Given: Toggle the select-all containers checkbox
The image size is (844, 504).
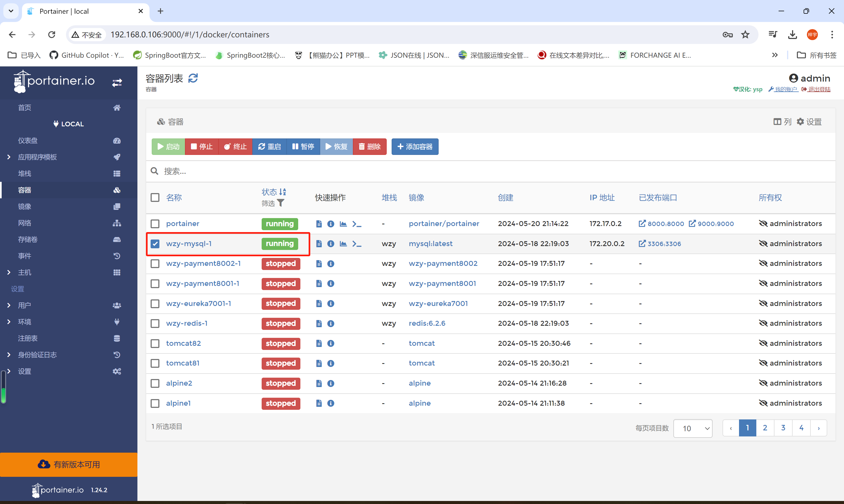Looking at the screenshot, I should coord(155,198).
